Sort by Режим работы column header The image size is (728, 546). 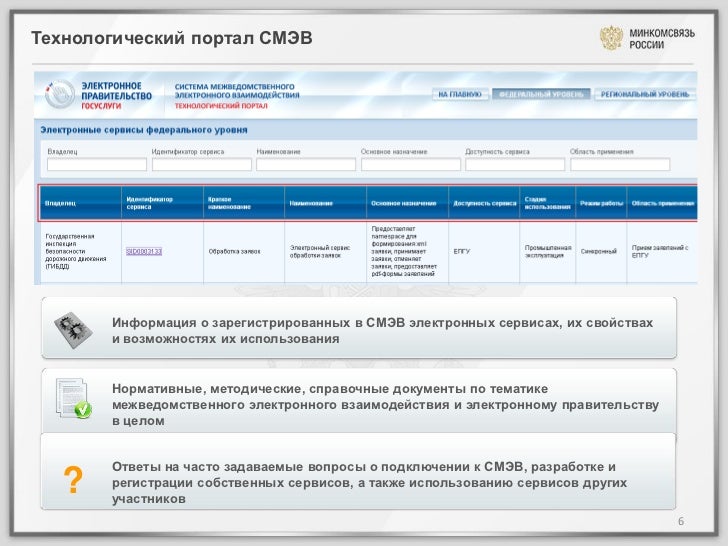601,203
